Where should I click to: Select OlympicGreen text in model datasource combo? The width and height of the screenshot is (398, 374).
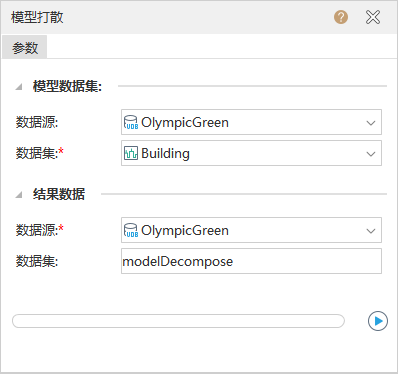tap(185, 123)
